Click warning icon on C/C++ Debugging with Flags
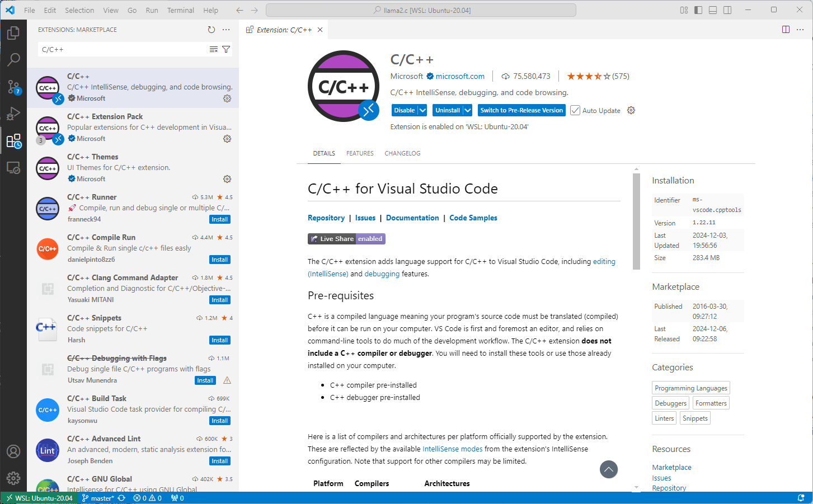 tap(227, 380)
